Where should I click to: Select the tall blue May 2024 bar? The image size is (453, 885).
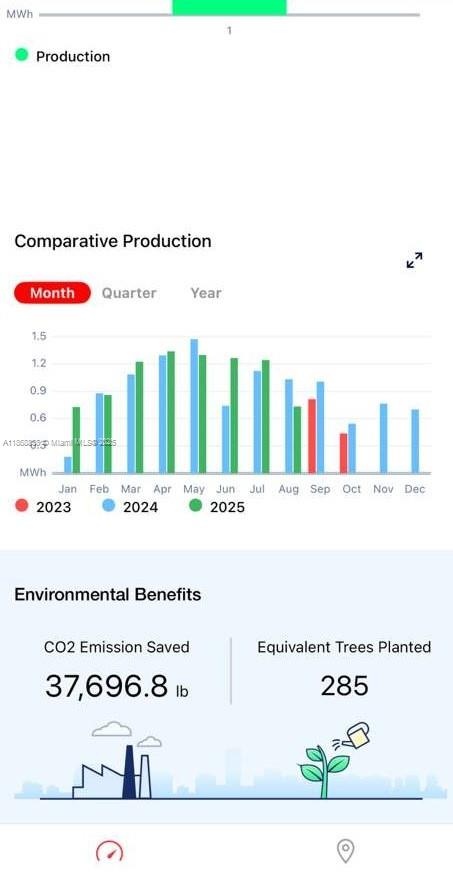194,406
